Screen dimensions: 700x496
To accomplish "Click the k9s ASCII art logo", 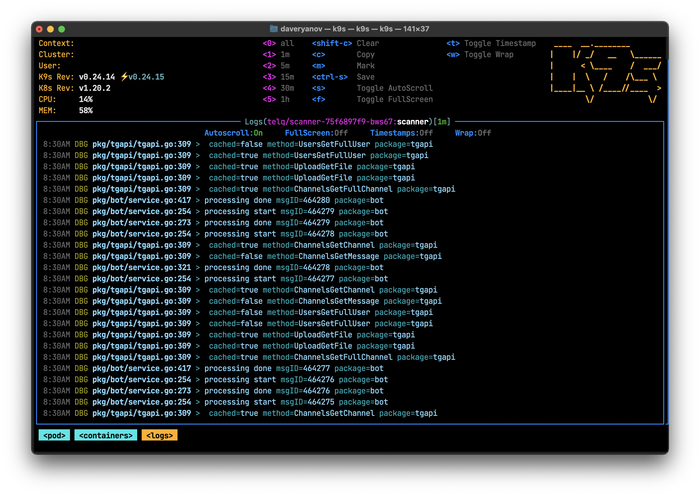I will click(604, 72).
